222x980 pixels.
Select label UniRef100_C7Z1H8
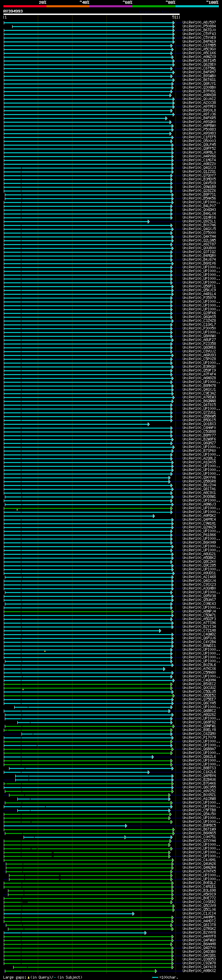coord(199,630)
